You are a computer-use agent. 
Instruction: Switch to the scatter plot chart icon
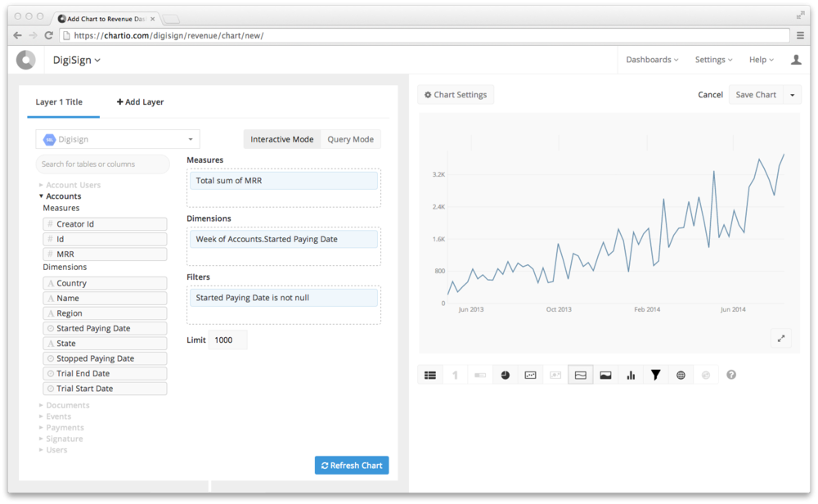click(x=530, y=375)
